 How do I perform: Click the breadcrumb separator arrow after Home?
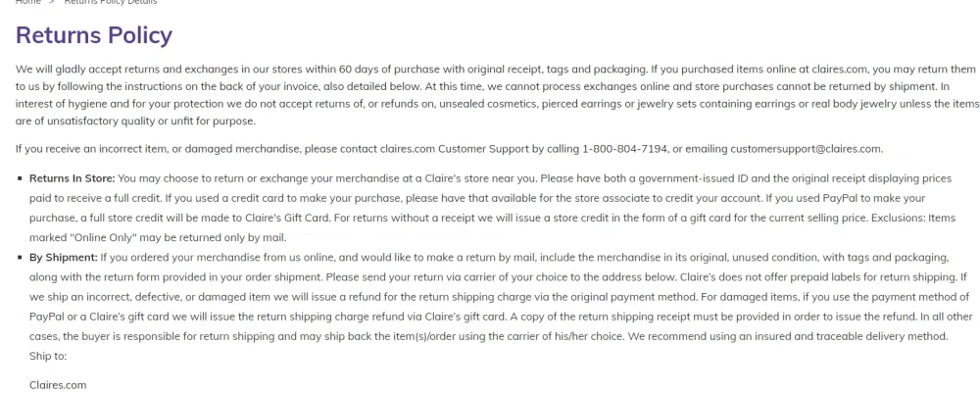tap(52, 2)
